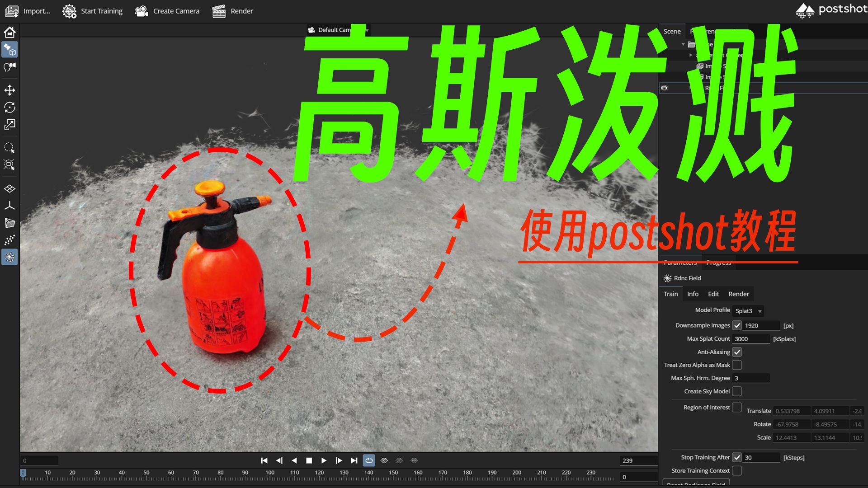Step forward one frame

click(339, 460)
